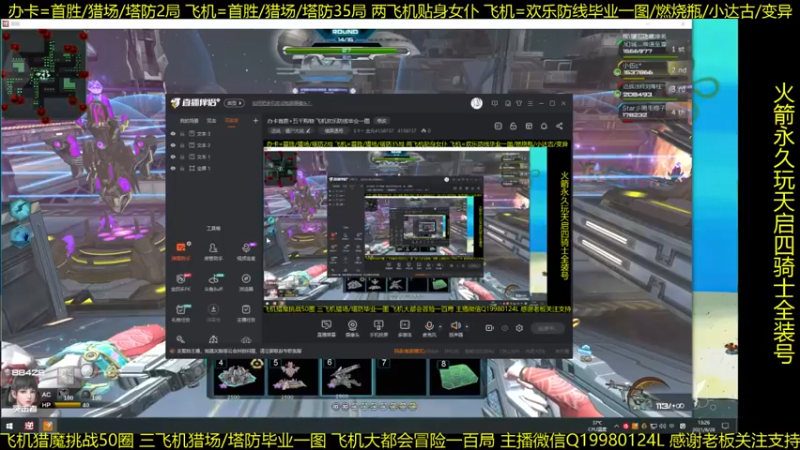Toggle the lock on the 文本 1 layer
800x450 pixels.
pyautogui.click(x=182, y=157)
